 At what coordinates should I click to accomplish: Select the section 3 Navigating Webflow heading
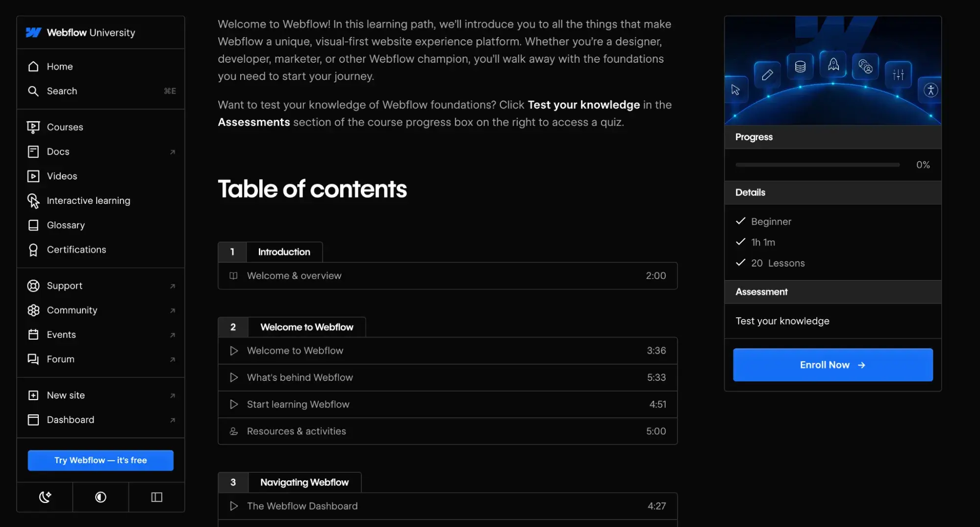pyautogui.click(x=290, y=482)
